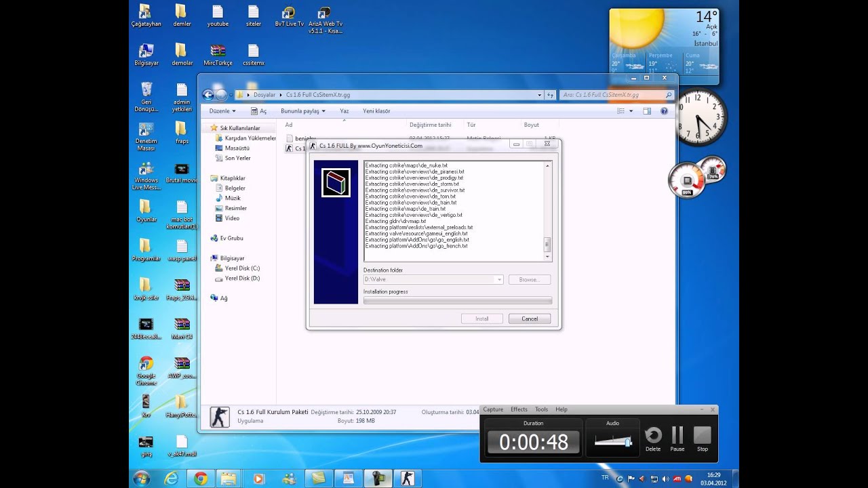Open the Bilgisayar desktop icon
Viewport: 868px width, 488px height.
coord(146,55)
